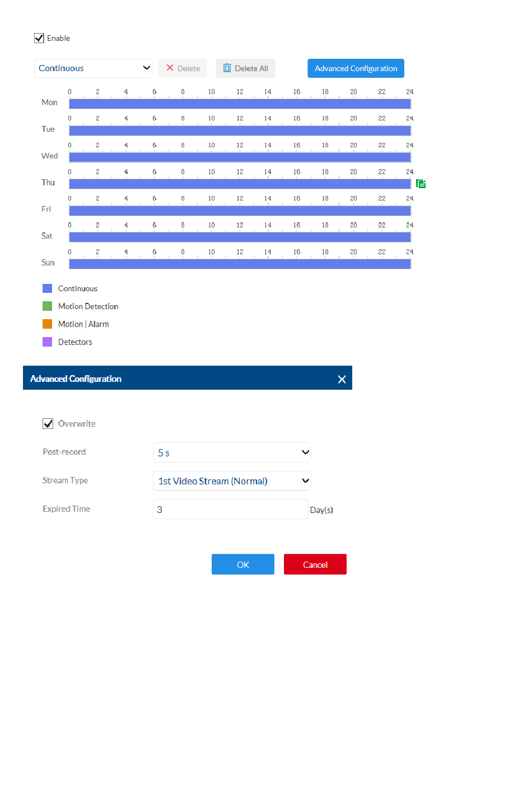532x789 pixels.
Task: Click the Wednesday schedule timeline bar
Action: 240,157
